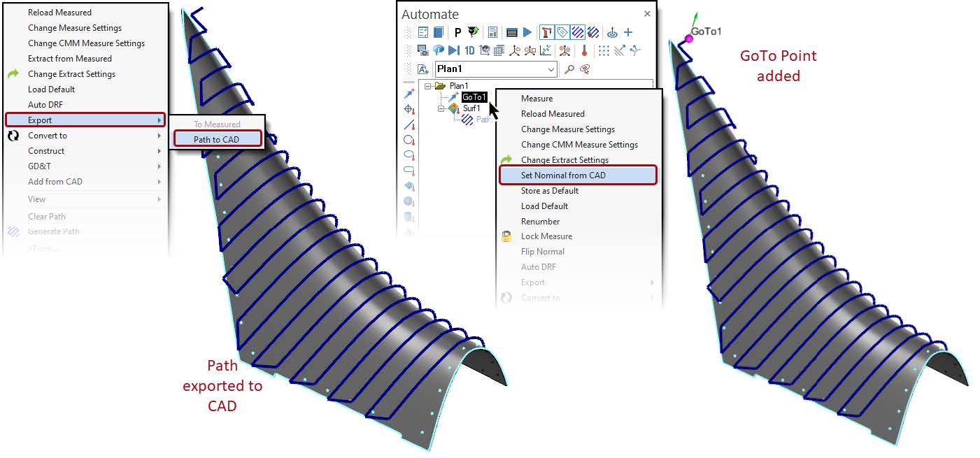
Task: Choose To Measured in Export submenu
Action: (217, 124)
